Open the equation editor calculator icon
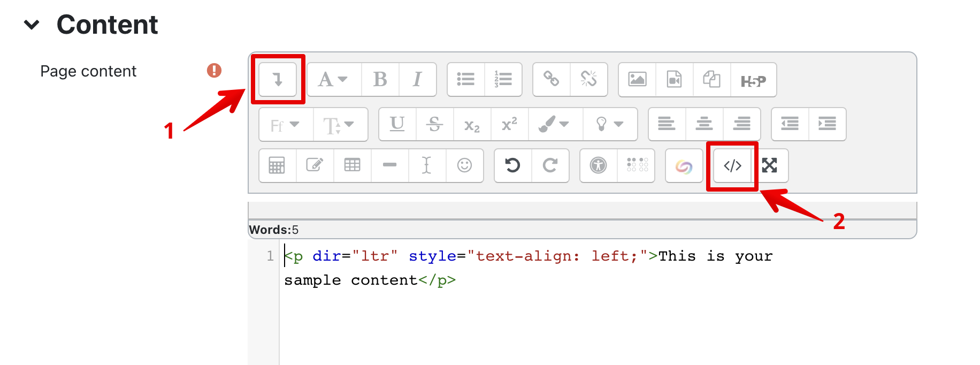 pos(277,166)
